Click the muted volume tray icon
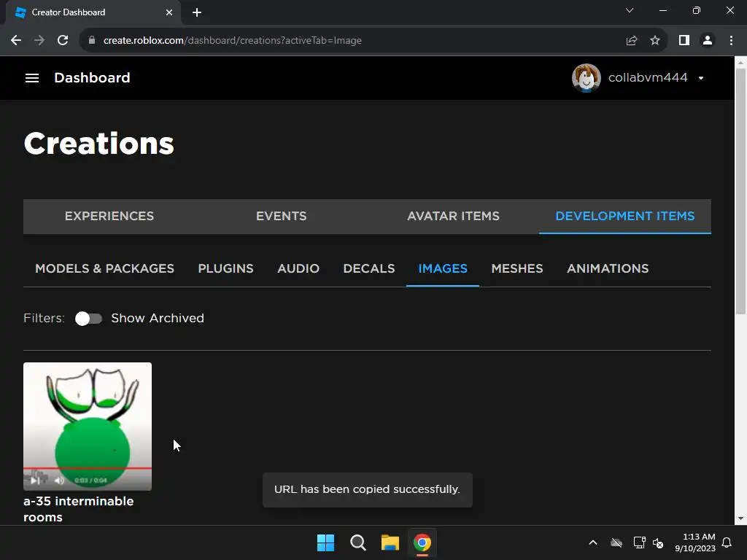This screenshot has width=747, height=560. coord(658,542)
